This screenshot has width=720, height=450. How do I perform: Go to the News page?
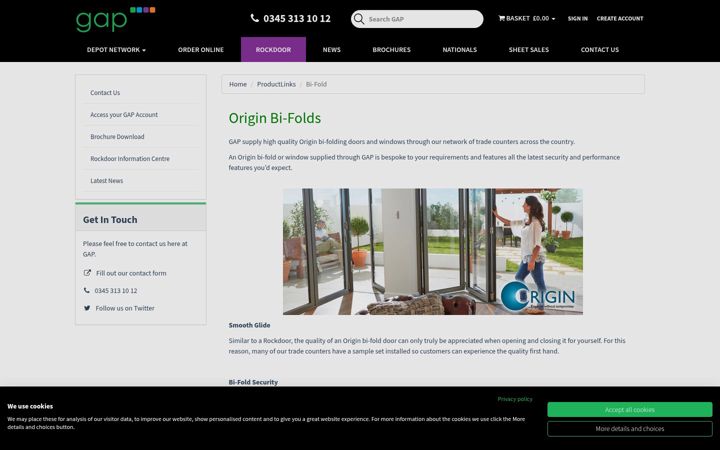[x=332, y=50]
